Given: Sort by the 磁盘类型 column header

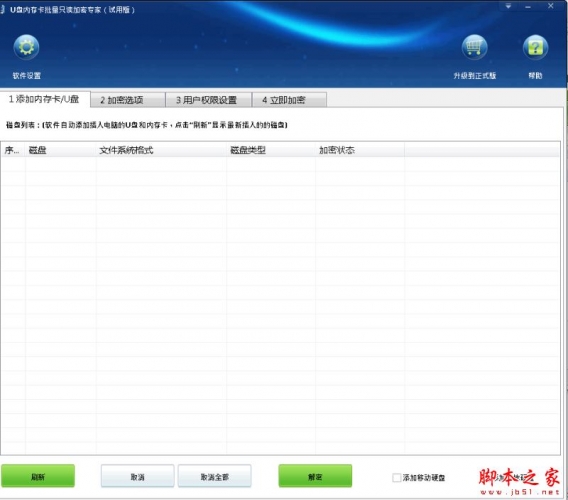Looking at the screenshot, I should (x=271, y=150).
